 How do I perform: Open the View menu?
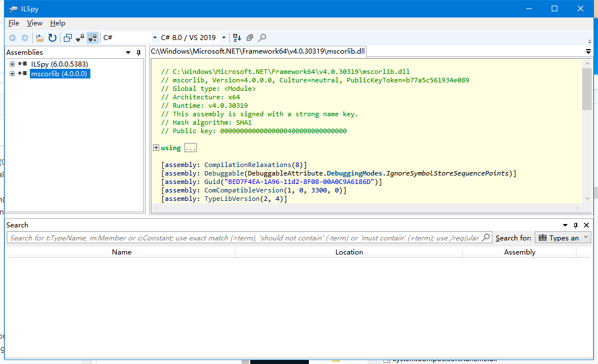(x=34, y=23)
